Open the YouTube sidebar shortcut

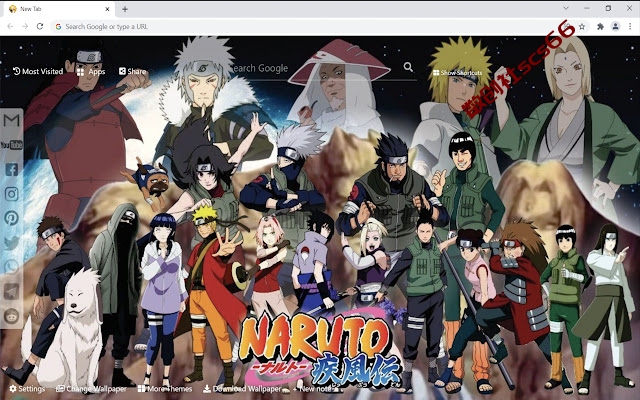coord(11,145)
